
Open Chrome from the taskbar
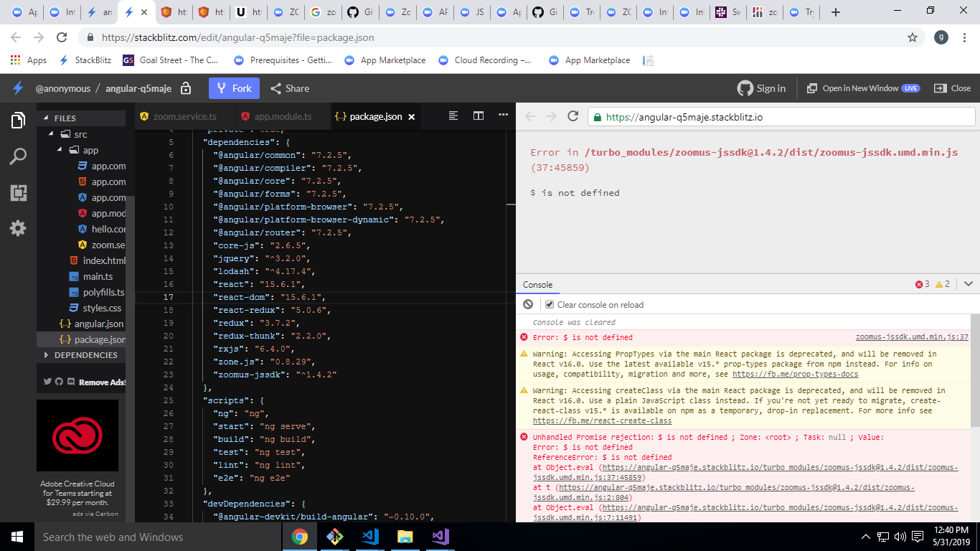click(x=300, y=537)
